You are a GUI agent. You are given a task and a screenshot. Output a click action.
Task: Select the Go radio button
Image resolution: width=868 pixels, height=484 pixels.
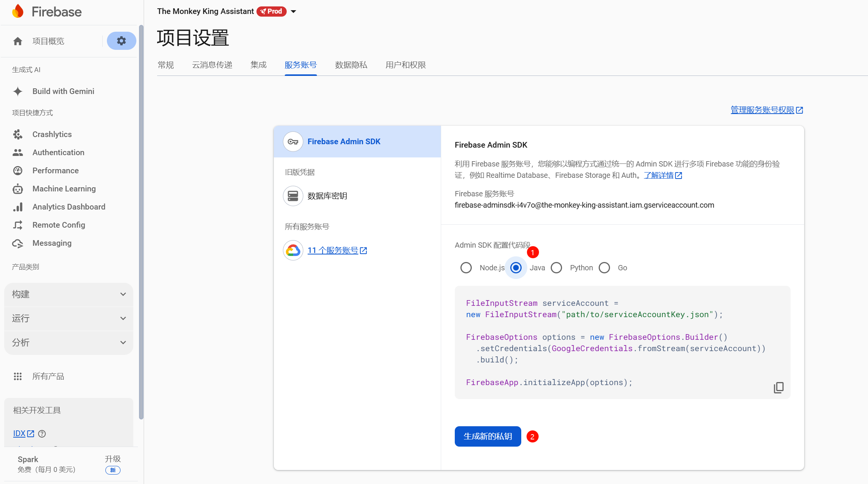(604, 268)
